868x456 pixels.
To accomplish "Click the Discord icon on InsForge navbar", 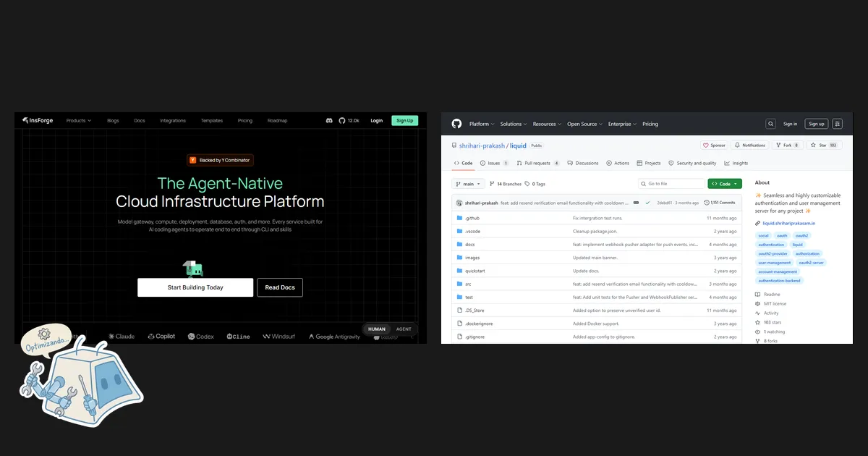I will 329,121.
